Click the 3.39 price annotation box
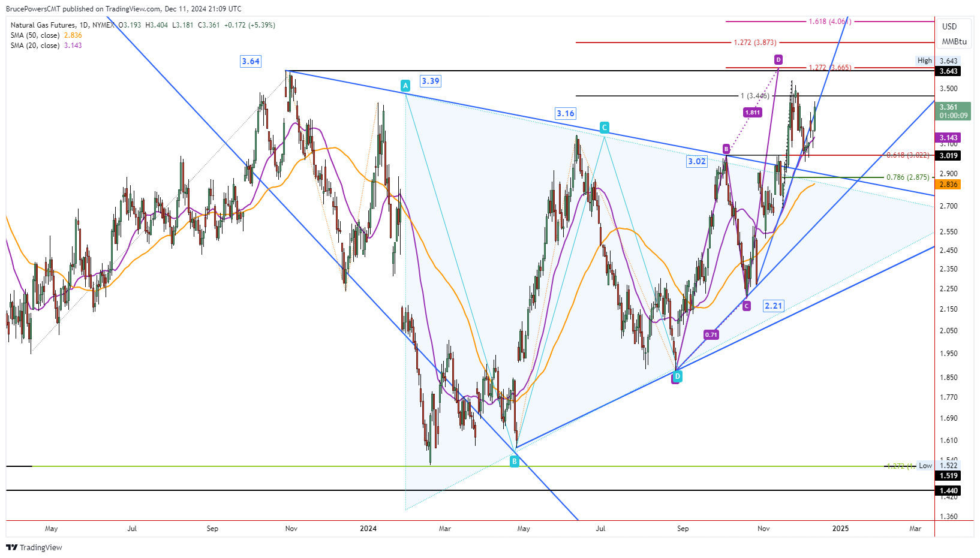Viewport: 980px width, 558px height. point(430,81)
